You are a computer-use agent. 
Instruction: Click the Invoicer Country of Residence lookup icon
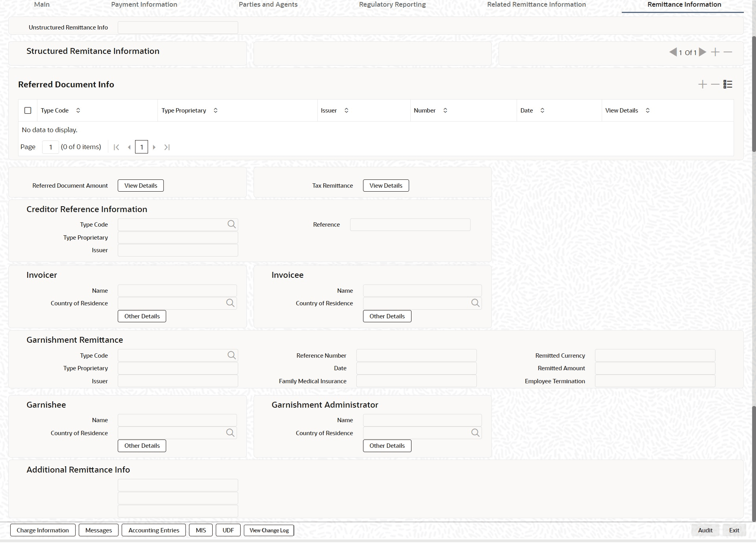230,303
